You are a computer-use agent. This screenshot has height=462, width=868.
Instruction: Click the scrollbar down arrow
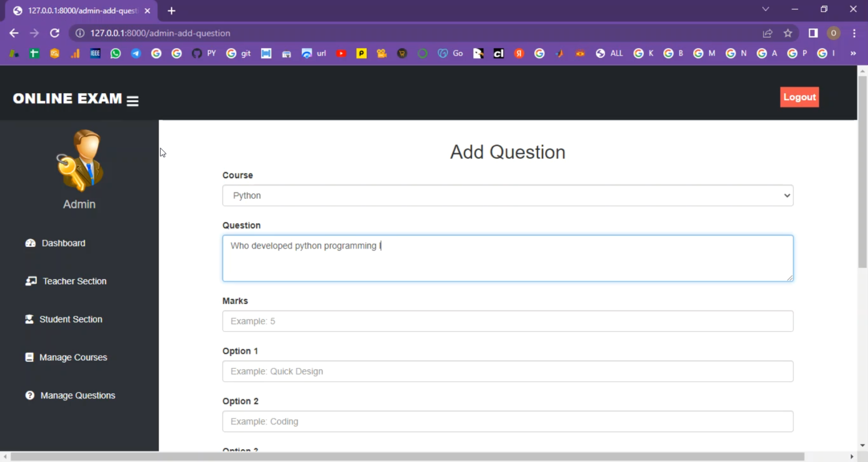(862, 446)
